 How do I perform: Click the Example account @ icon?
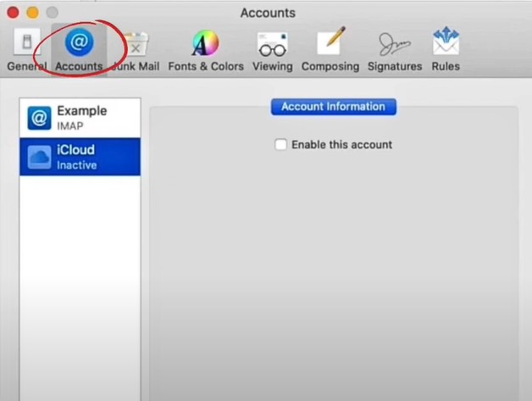click(x=39, y=118)
